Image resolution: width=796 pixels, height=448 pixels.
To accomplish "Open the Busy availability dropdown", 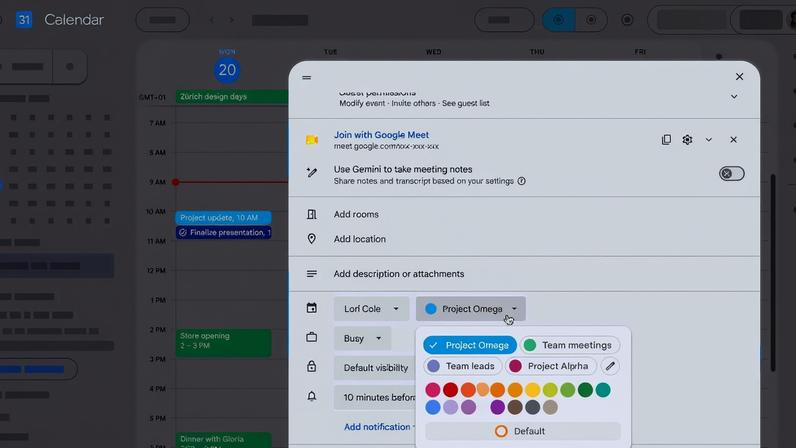I will (x=362, y=338).
